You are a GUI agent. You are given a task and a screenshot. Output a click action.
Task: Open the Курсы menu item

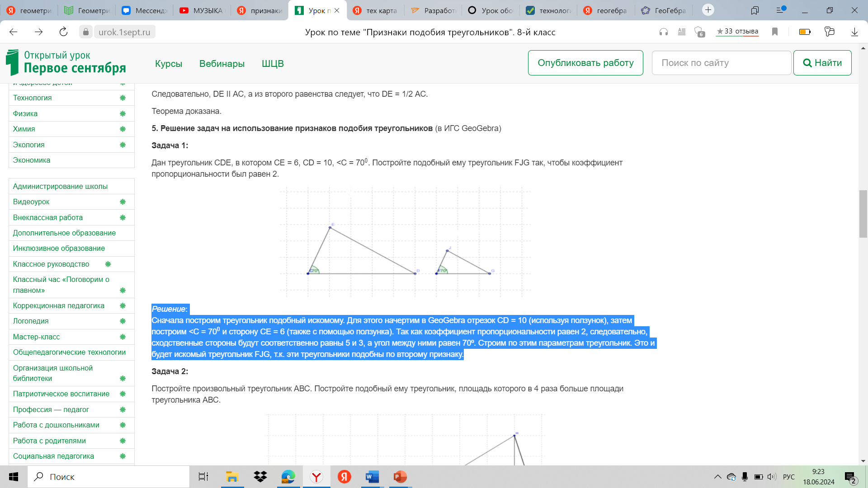pyautogui.click(x=169, y=64)
